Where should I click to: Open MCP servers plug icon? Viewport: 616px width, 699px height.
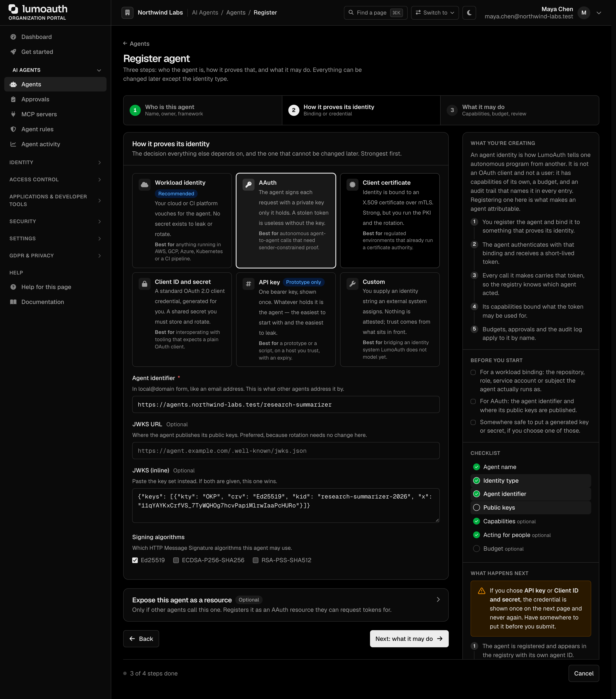(x=13, y=114)
